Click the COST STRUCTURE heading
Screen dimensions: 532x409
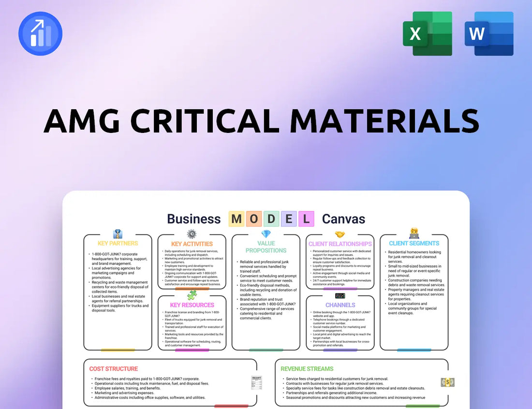(x=114, y=369)
